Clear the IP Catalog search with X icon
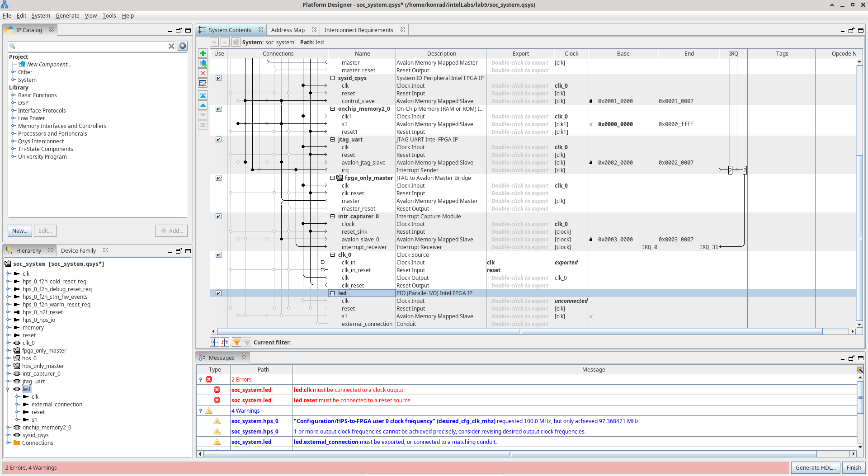The width and height of the screenshot is (868, 476). click(171, 46)
